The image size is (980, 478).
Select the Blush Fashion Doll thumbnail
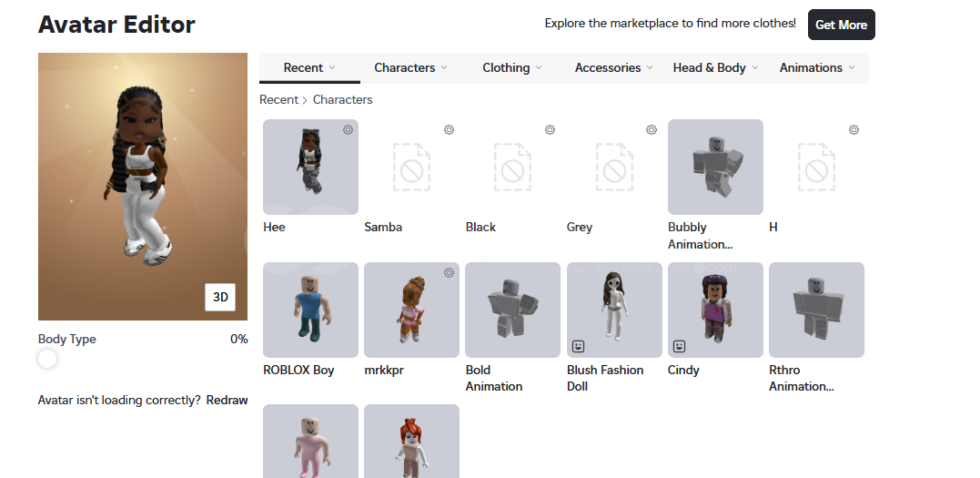pos(614,310)
